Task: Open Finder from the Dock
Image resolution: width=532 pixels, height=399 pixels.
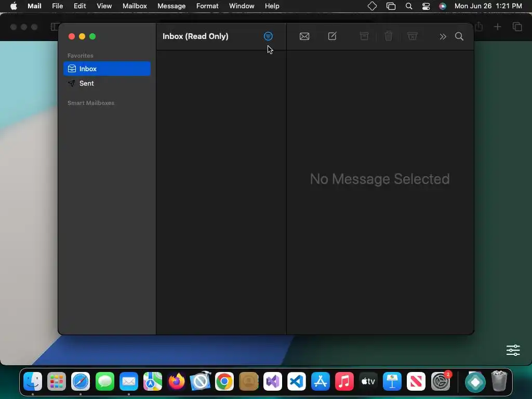Action: pyautogui.click(x=33, y=381)
